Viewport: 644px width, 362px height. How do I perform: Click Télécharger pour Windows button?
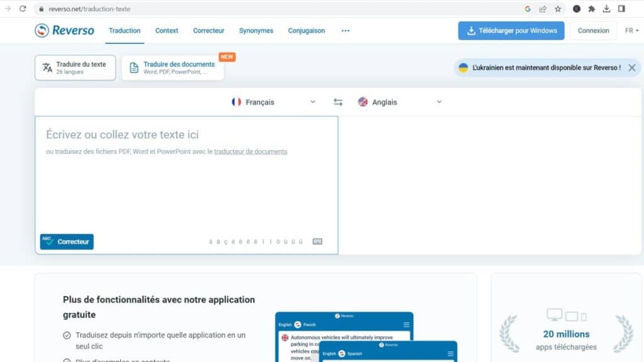pos(511,31)
